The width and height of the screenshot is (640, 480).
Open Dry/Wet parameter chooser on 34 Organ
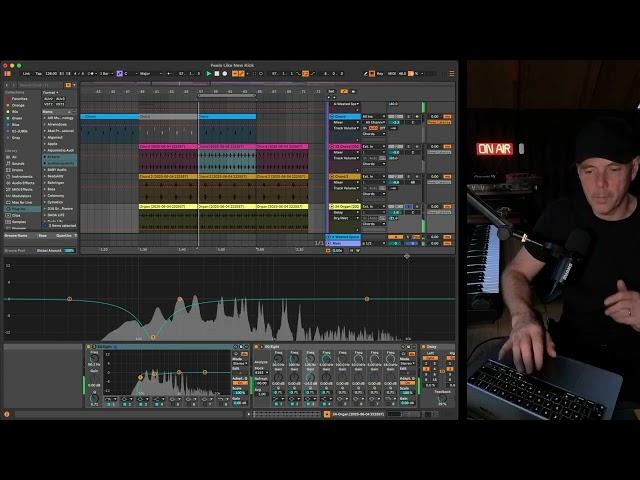345,218
